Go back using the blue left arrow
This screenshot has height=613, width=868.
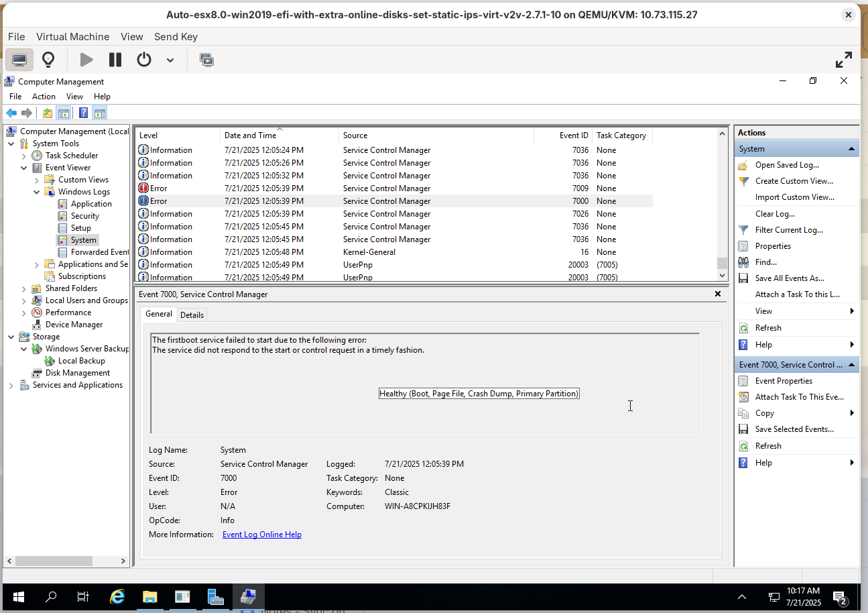click(11, 113)
